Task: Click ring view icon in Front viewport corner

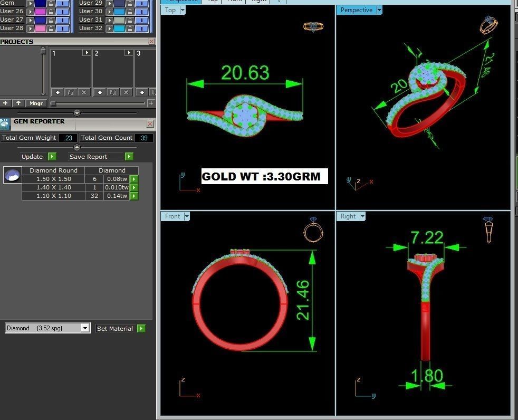Action: pos(313,230)
